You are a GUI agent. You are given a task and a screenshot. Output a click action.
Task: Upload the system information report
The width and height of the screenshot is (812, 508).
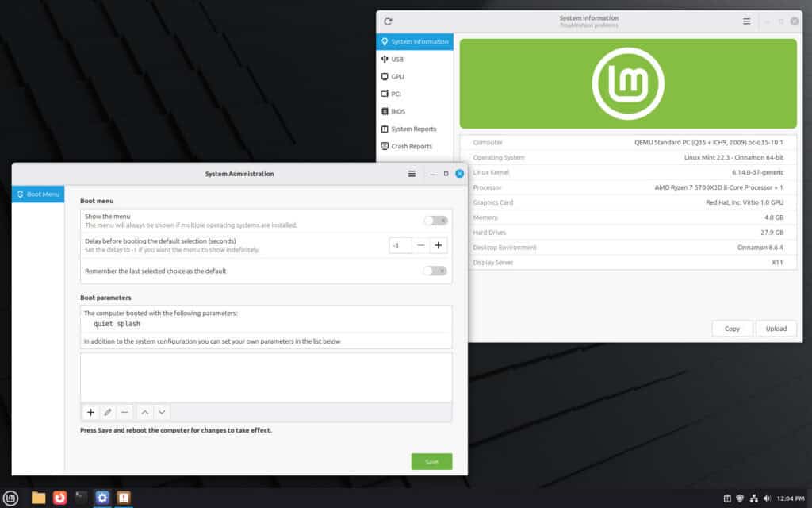tap(776, 329)
